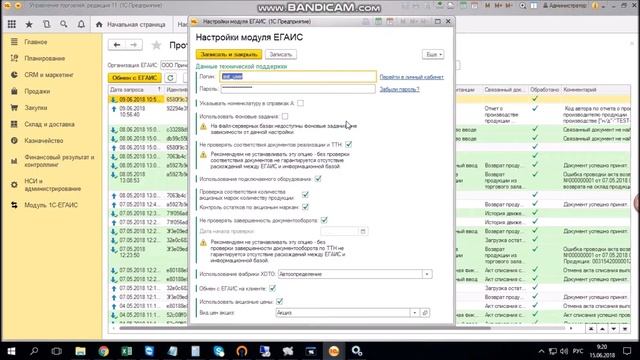Click the search magnifier in top toolbar
Image resolution: width=640 pixels, height=360 pixels.
[64, 24]
